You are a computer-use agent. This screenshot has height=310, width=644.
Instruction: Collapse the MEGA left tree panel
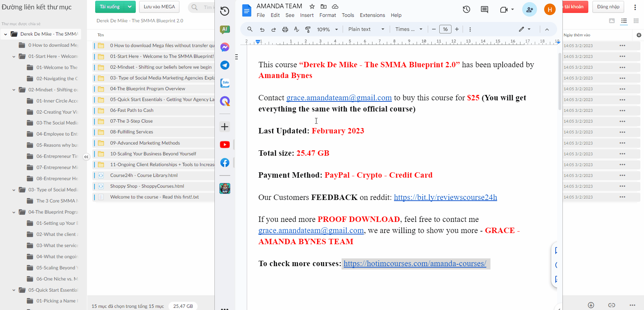(x=86, y=157)
